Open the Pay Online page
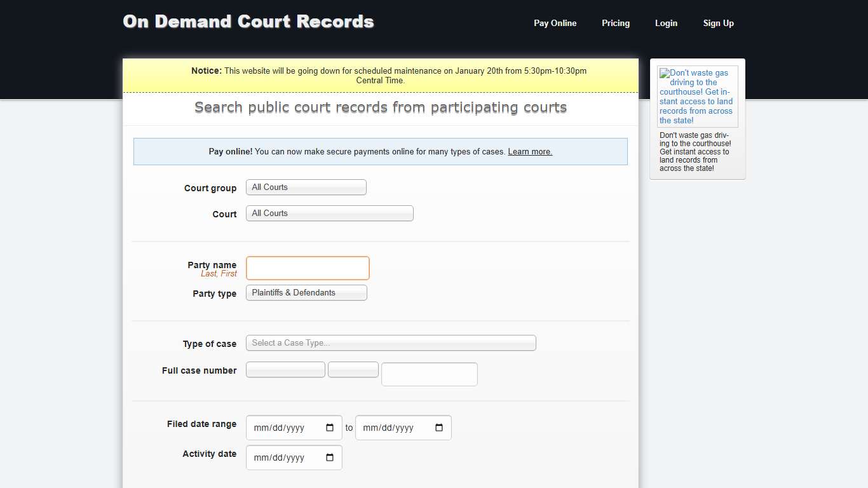The height and width of the screenshot is (488, 868). (x=555, y=23)
